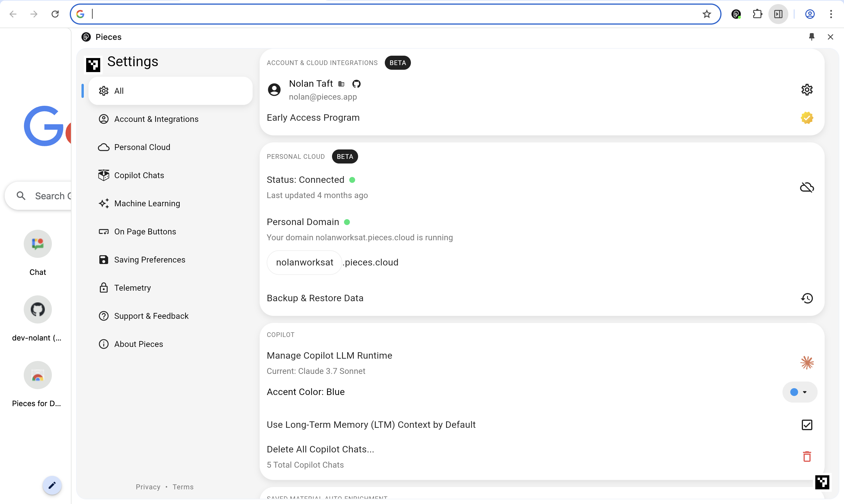Open the Terms link

tap(183, 487)
